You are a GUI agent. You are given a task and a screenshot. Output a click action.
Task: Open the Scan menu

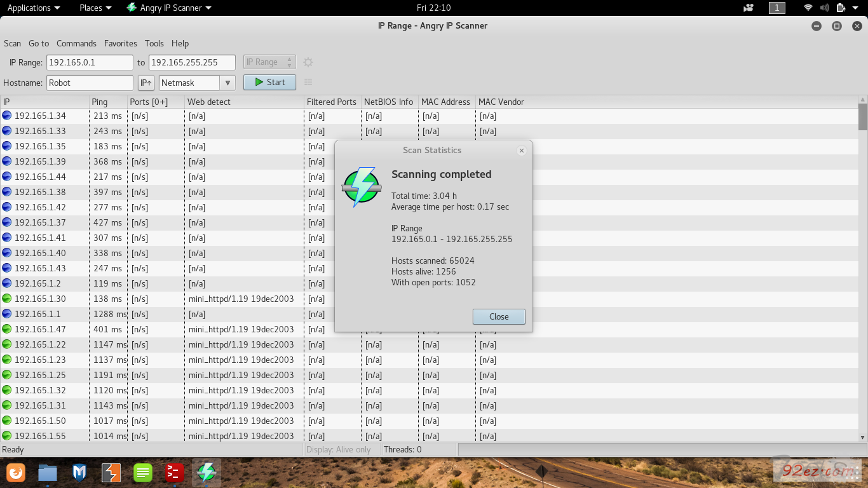tap(12, 43)
